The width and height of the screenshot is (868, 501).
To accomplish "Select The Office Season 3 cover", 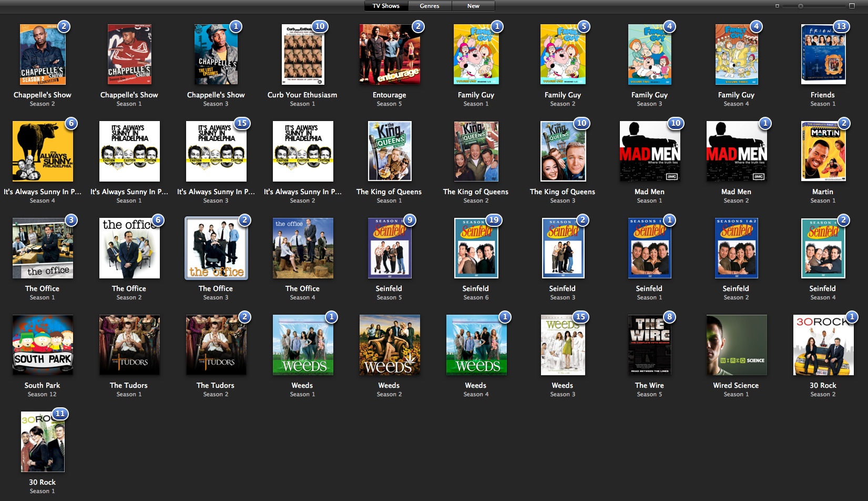I will (x=216, y=248).
